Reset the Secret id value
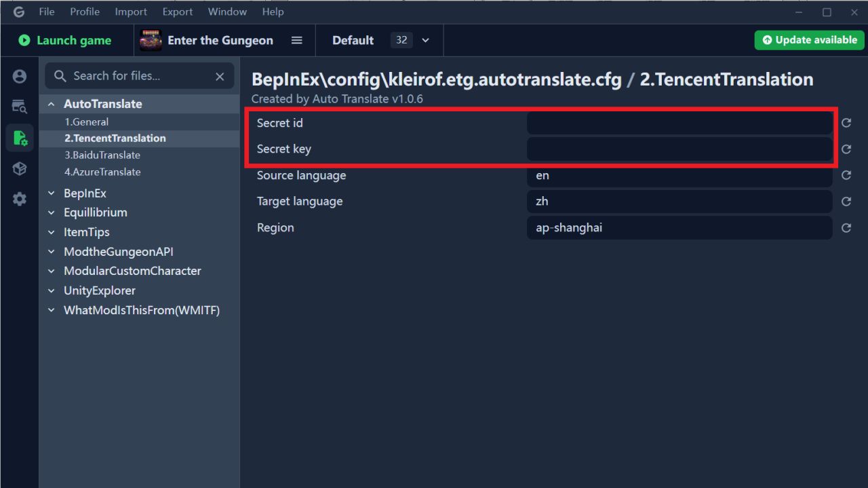 click(846, 123)
